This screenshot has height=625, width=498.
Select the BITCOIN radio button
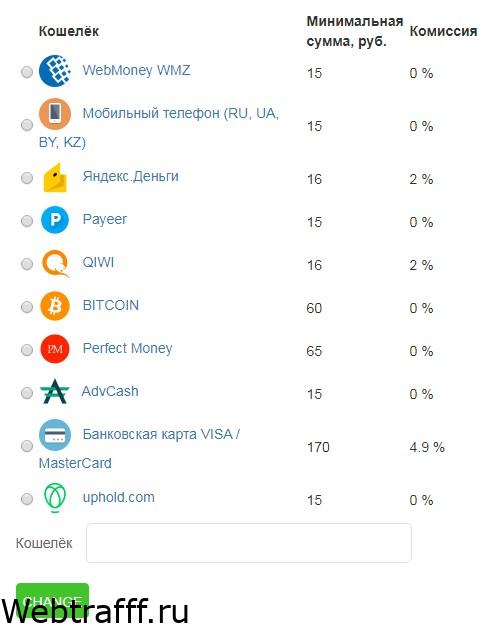(27, 307)
